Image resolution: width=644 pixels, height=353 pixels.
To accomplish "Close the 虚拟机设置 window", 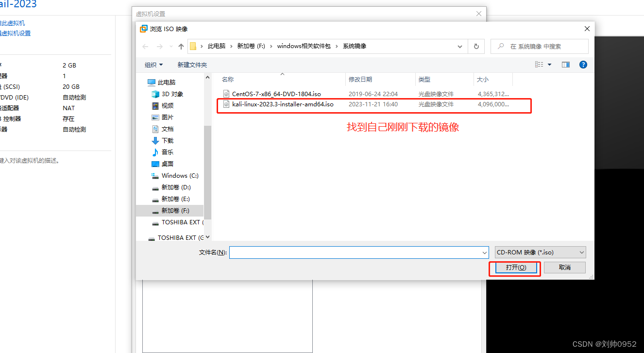I will pyautogui.click(x=479, y=14).
